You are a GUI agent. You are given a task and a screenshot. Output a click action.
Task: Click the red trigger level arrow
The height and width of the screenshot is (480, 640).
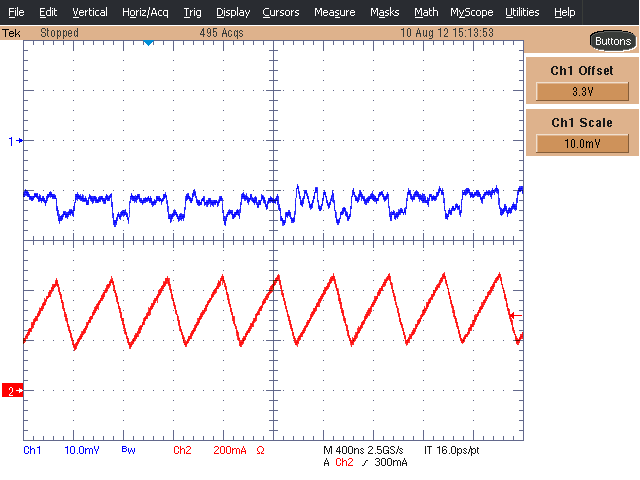(516, 315)
